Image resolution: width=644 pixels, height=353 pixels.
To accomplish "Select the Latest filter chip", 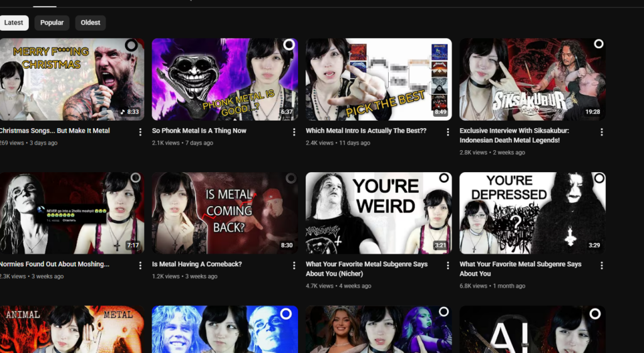I will (14, 23).
